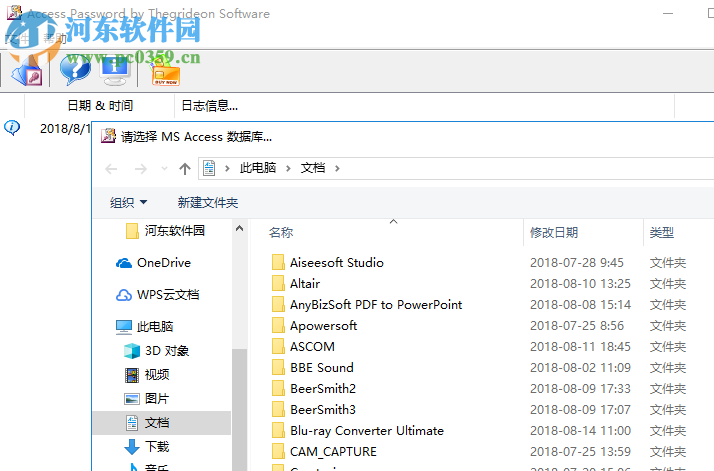Click the folder icon next to BeerSmith2
Viewport: 714px width, 471px height.
[x=278, y=388]
